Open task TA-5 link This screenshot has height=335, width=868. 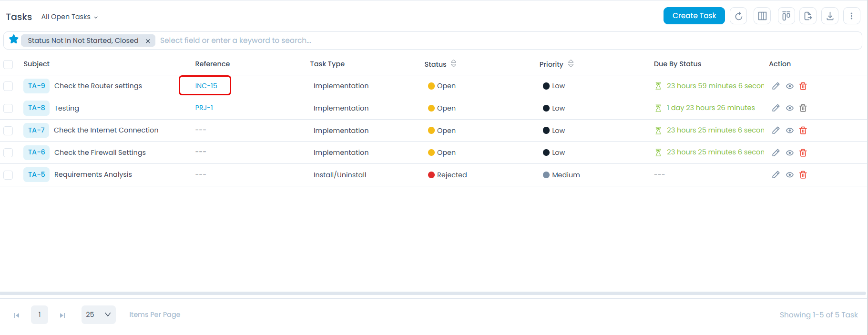(37, 174)
